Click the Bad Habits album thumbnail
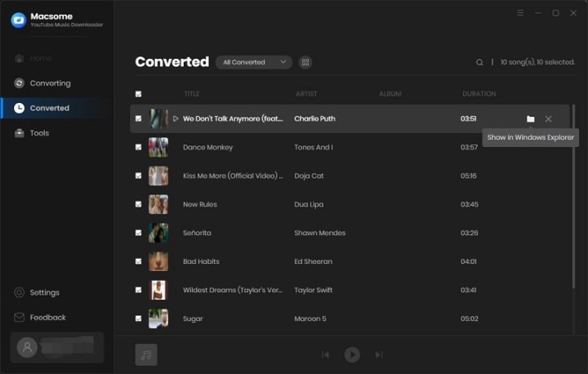 [158, 261]
